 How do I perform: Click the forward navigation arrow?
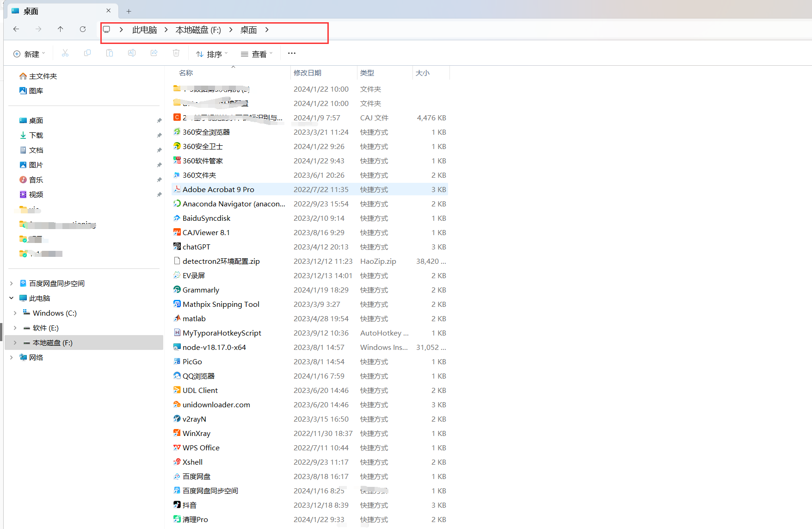(x=38, y=29)
